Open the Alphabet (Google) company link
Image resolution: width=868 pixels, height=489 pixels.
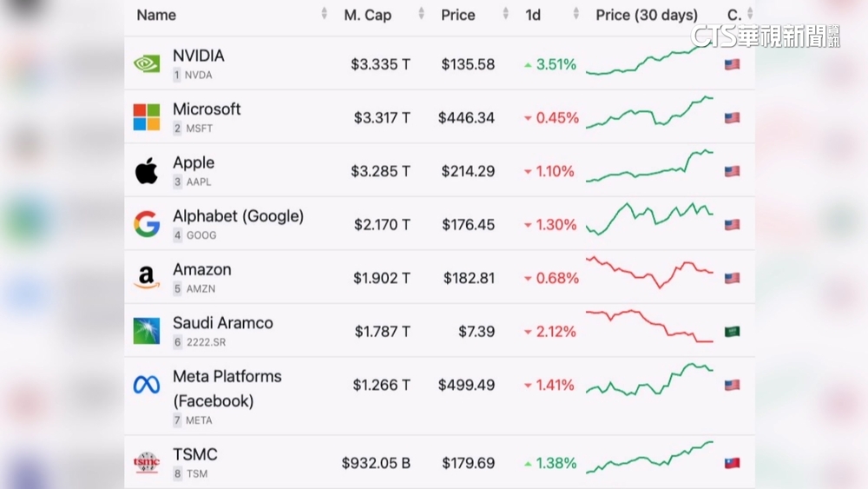click(238, 216)
